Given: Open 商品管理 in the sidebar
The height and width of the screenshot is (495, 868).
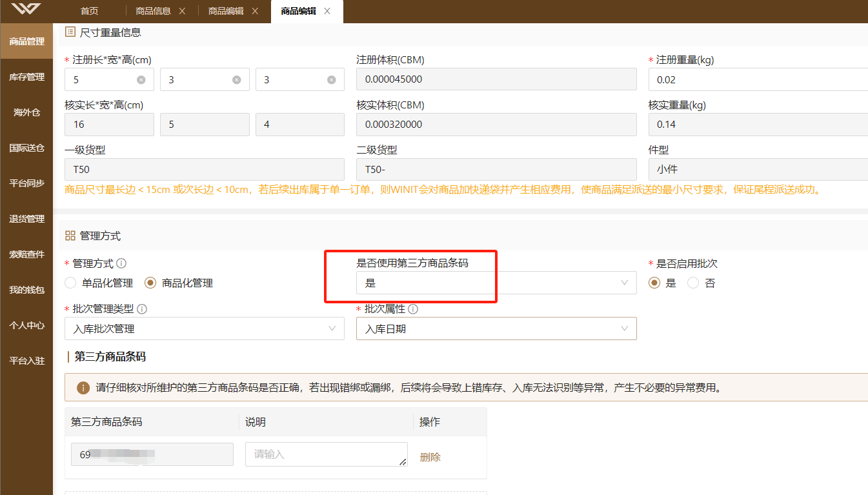Looking at the screenshot, I should tap(26, 41).
